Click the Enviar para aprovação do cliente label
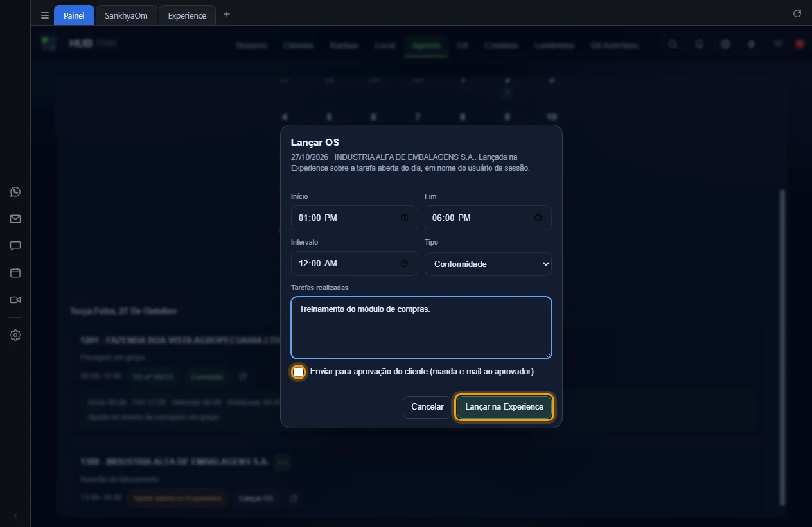The image size is (812, 527). pos(422,372)
